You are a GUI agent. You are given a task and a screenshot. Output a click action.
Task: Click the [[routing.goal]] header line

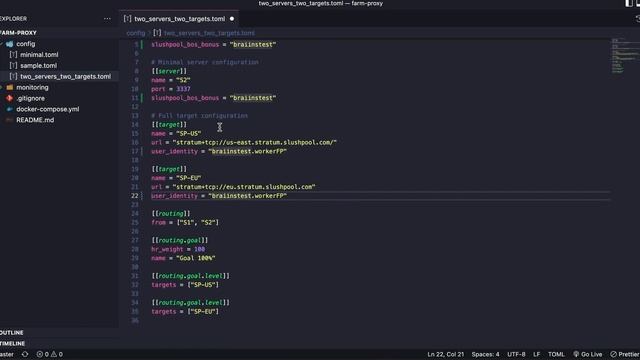coord(180,240)
